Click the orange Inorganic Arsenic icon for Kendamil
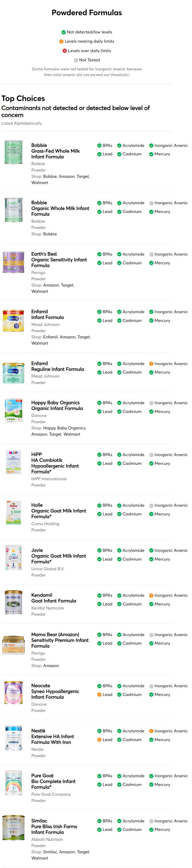The height and width of the screenshot is (868, 192). pos(151,595)
